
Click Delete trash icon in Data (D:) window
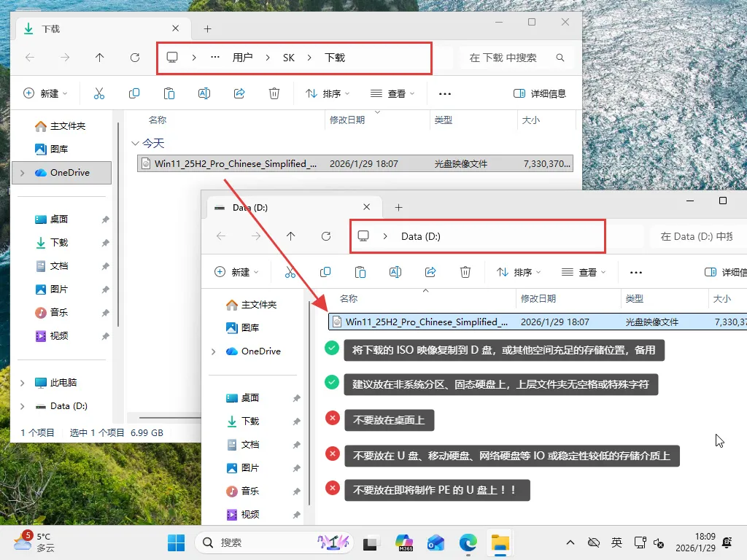(x=465, y=272)
